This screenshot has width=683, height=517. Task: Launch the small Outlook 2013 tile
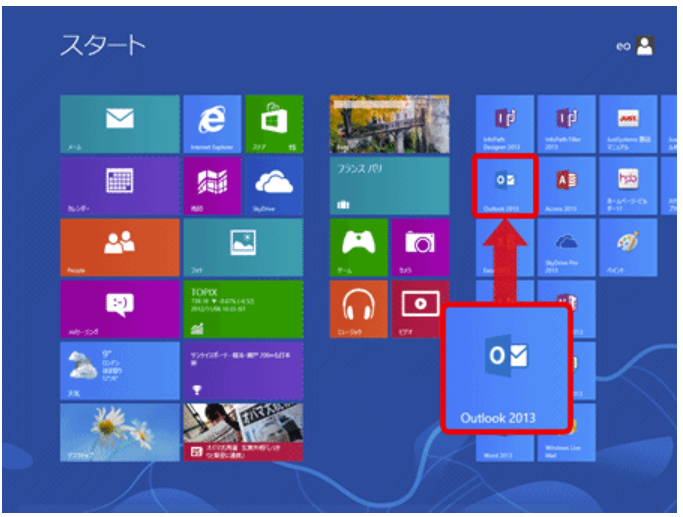[x=505, y=186]
